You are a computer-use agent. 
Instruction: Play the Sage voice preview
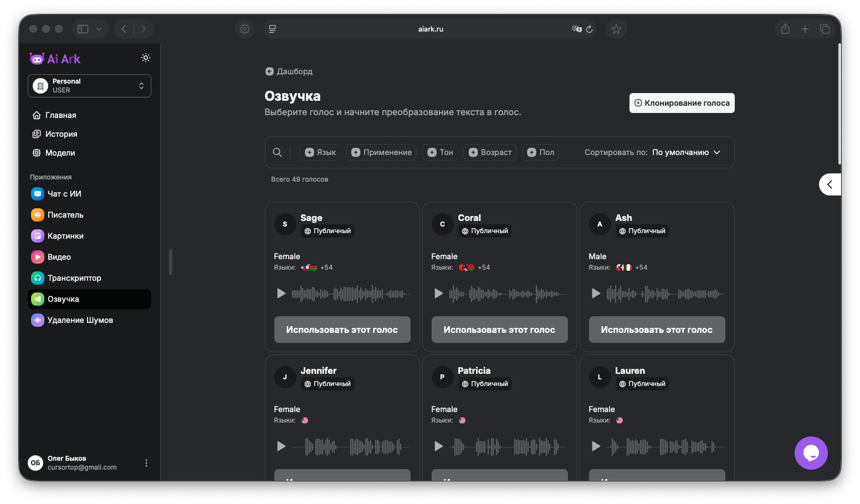(281, 294)
